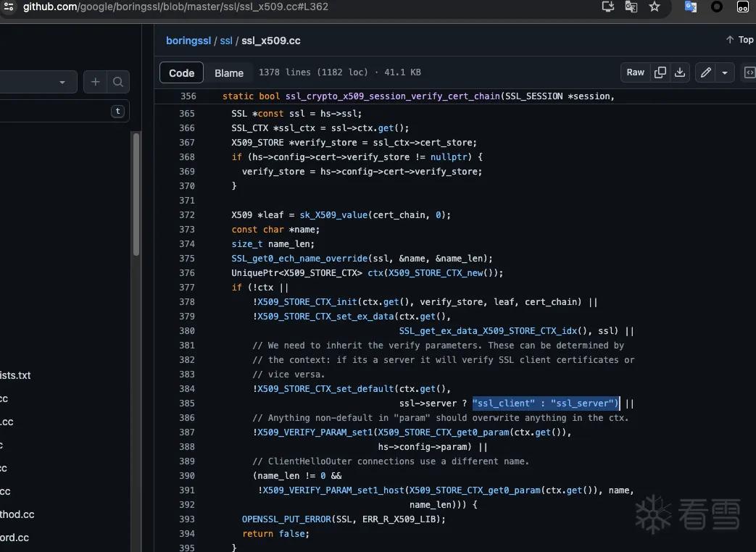
Task: Jump to Top of file
Action: point(739,40)
